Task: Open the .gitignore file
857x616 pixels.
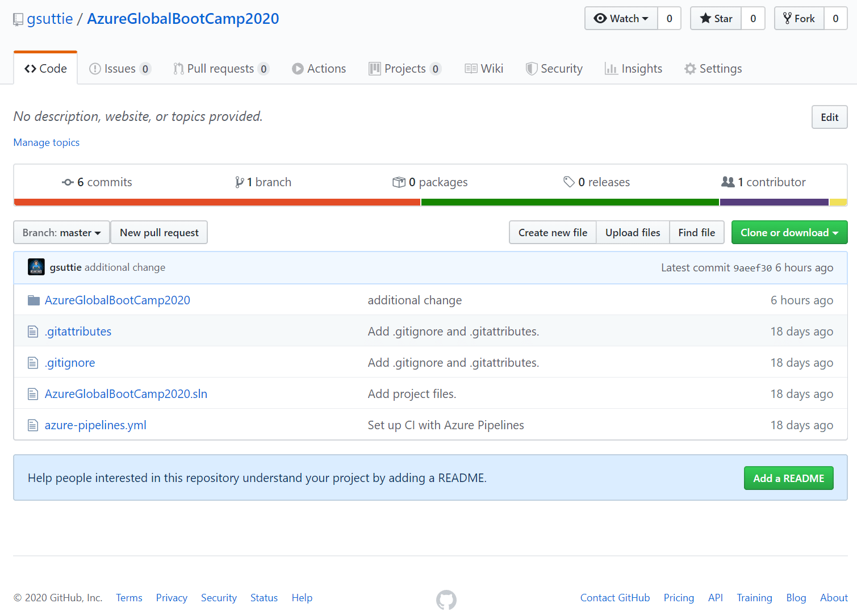Action: pyautogui.click(x=70, y=363)
